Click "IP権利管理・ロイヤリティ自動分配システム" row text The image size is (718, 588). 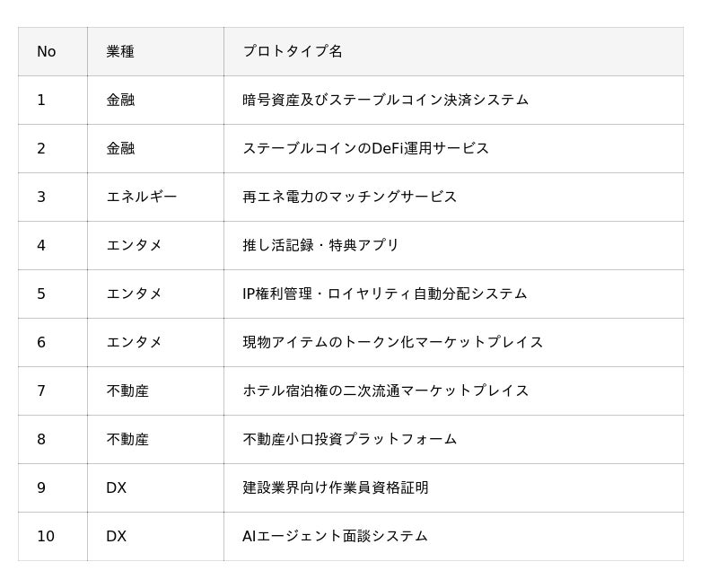click(x=384, y=294)
